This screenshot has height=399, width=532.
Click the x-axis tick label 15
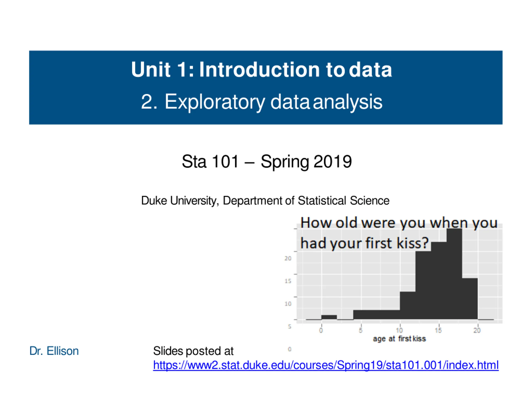(438, 330)
